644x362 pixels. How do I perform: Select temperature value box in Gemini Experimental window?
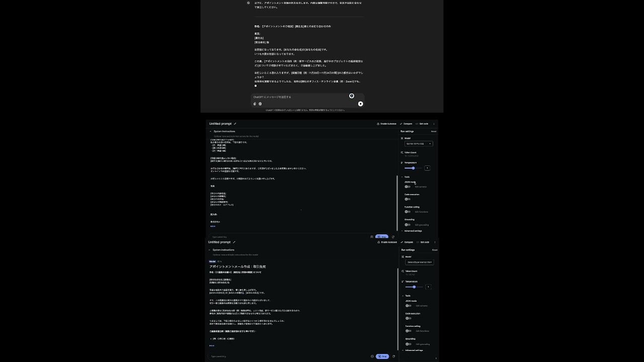pyautogui.click(x=428, y=287)
